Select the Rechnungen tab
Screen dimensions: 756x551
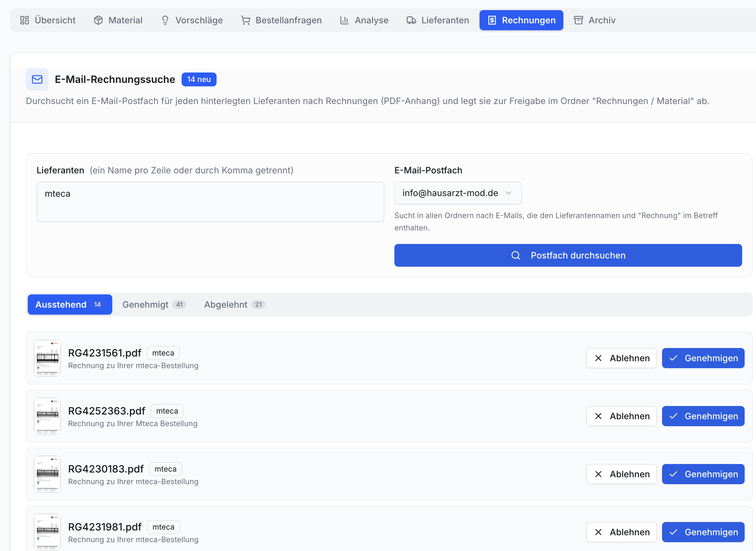(521, 20)
